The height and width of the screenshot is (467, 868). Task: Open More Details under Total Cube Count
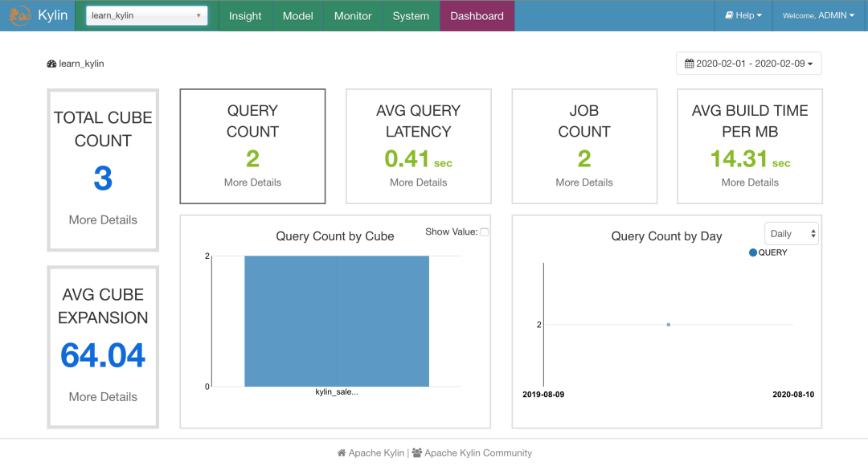[103, 219]
